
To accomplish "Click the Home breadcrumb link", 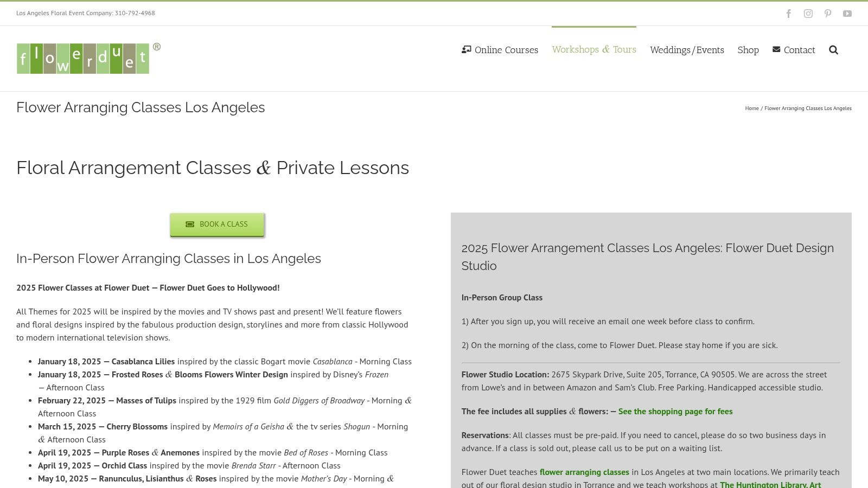I will (752, 108).
